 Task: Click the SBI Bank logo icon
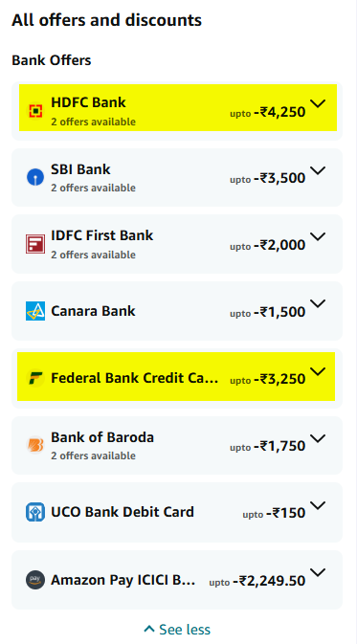pos(35,178)
